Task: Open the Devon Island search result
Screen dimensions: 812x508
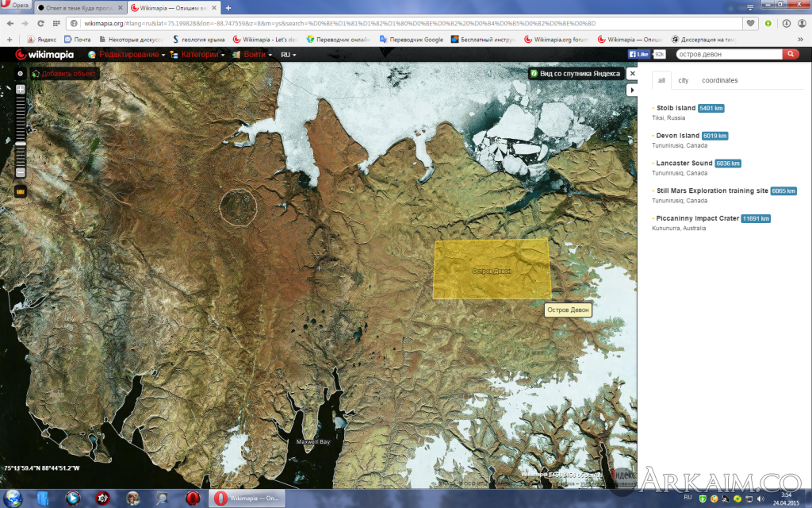Action: [x=677, y=136]
